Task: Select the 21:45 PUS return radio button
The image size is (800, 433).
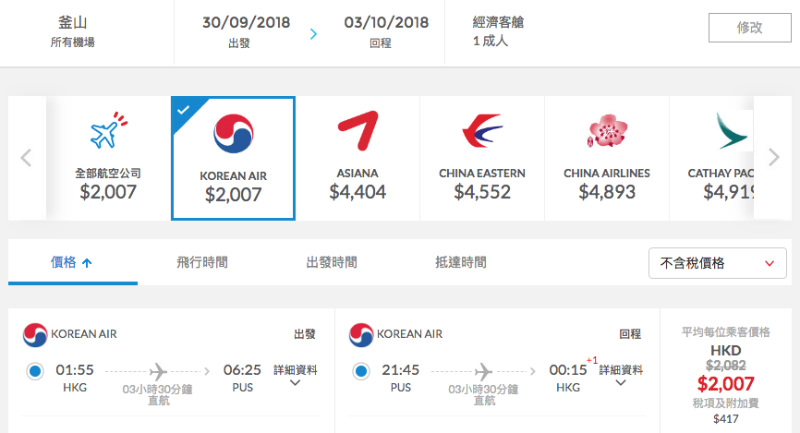Action: click(x=361, y=371)
